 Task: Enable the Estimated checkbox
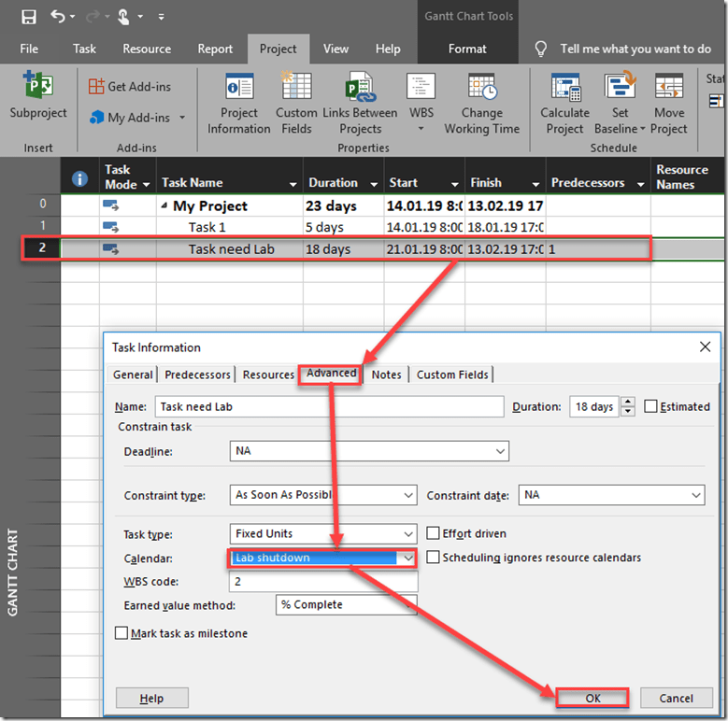tap(651, 406)
